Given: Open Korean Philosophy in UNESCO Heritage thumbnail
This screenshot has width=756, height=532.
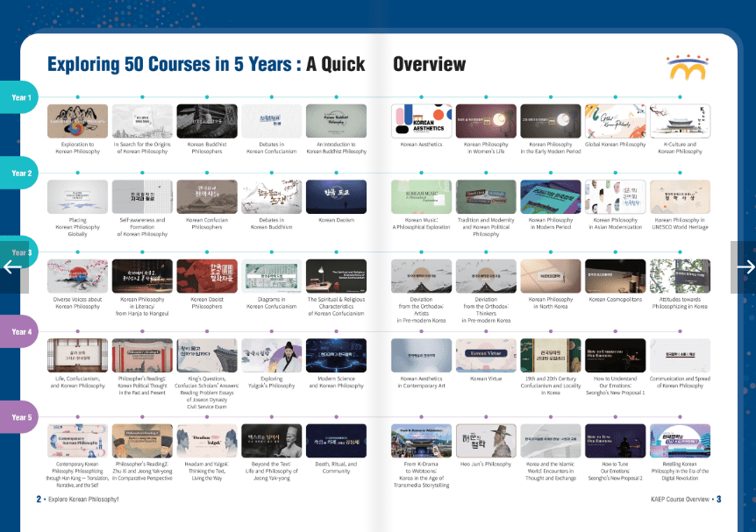Looking at the screenshot, I should [680, 196].
